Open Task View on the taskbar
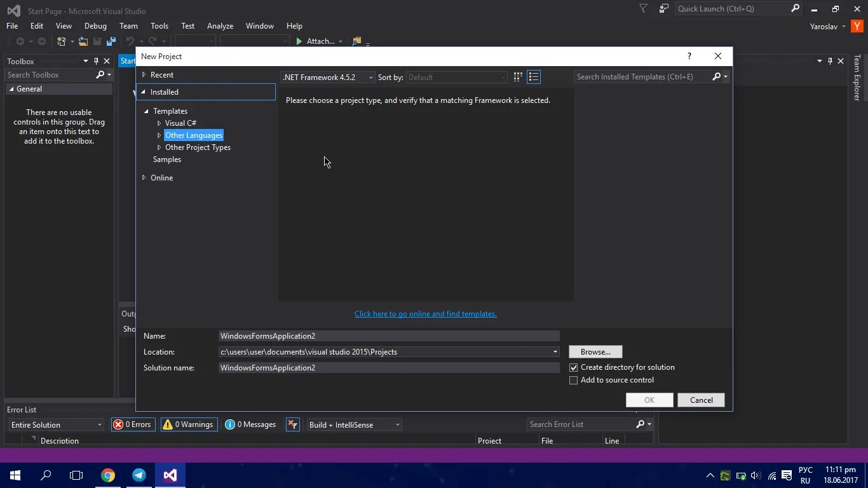The image size is (868, 488). coord(76,475)
